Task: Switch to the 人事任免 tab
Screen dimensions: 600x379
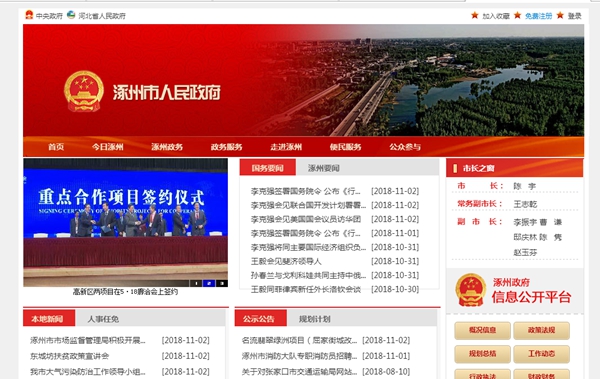Action: click(103, 319)
